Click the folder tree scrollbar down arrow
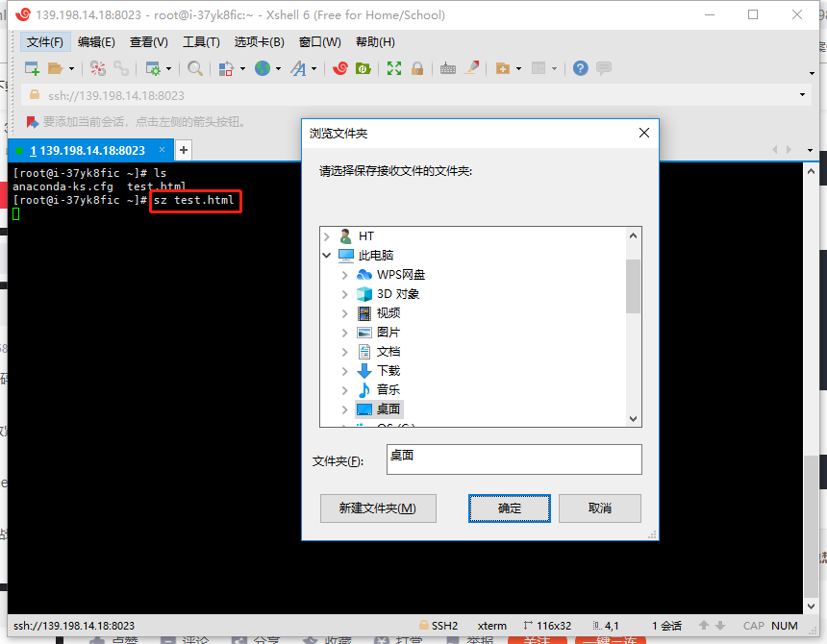Screen dimensions: 827x644 pyautogui.click(x=633, y=418)
